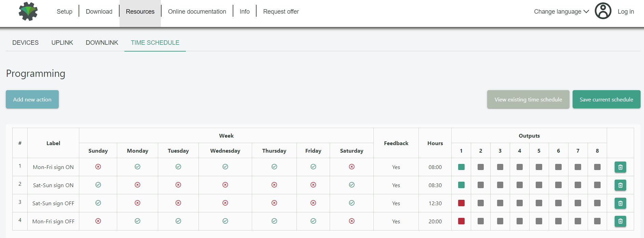Toggle Monday check for Mon-Fri sign ON
The image size is (644, 238).
(137, 167)
